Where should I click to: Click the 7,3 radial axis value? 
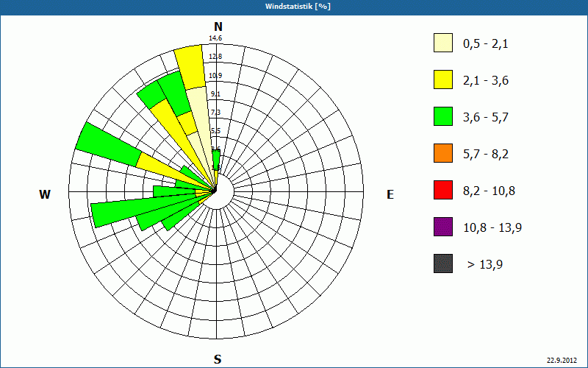[x=215, y=113]
